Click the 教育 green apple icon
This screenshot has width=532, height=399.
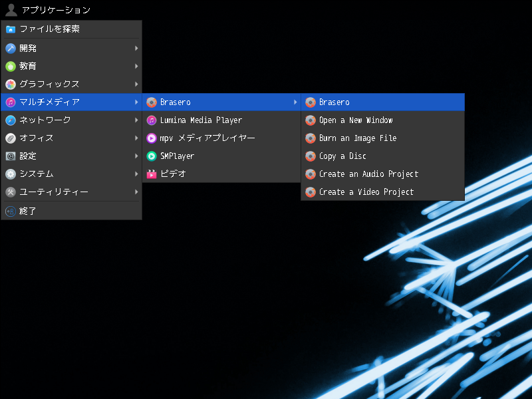pyautogui.click(x=11, y=66)
